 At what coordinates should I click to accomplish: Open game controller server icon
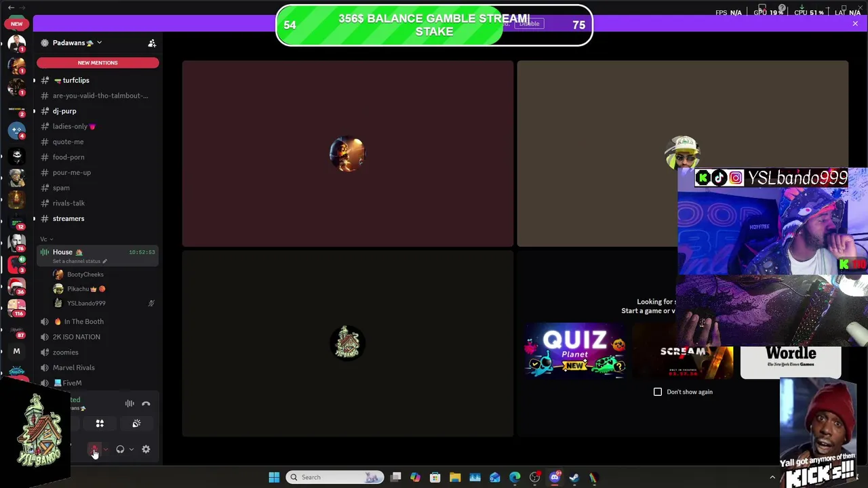16,130
